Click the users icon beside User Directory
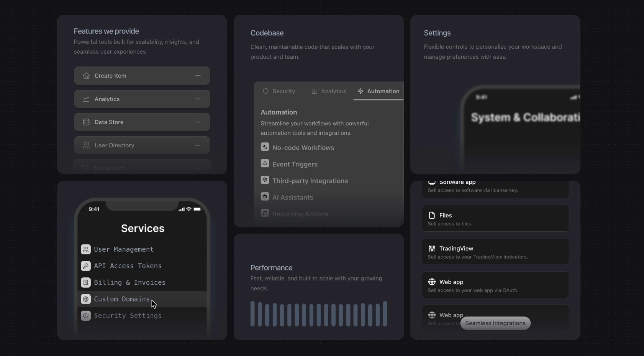The image size is (644, 356). [86, 145]
